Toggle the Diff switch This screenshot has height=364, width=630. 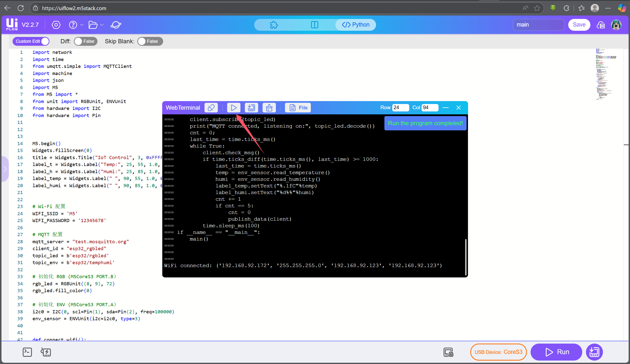pos(85,41)
